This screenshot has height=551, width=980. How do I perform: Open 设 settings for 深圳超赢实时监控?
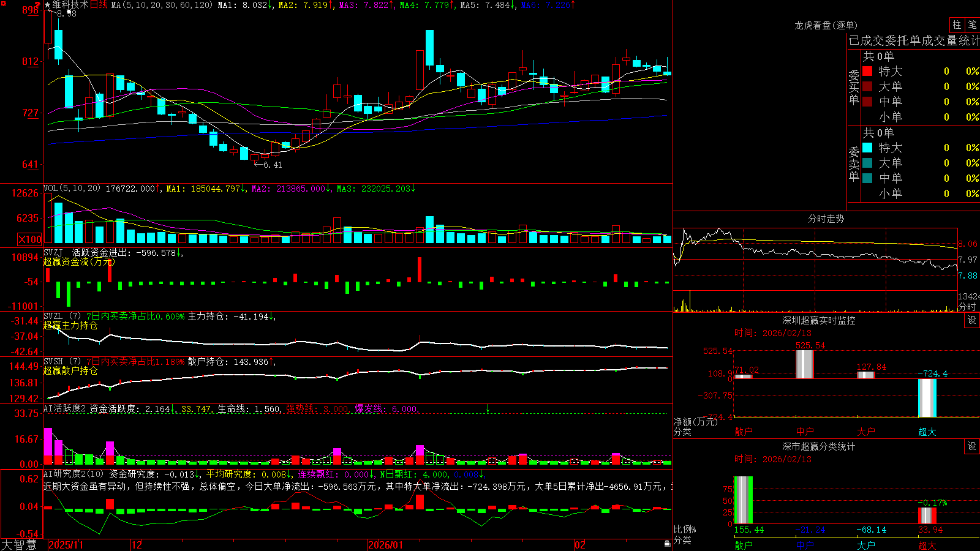[x=972, y=320]
